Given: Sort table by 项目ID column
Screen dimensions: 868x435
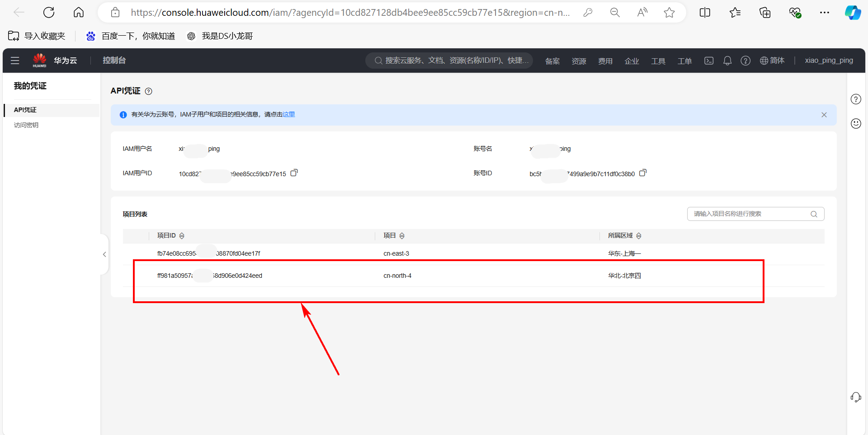Looking at the screenshot, I should [x=182, y=236].
